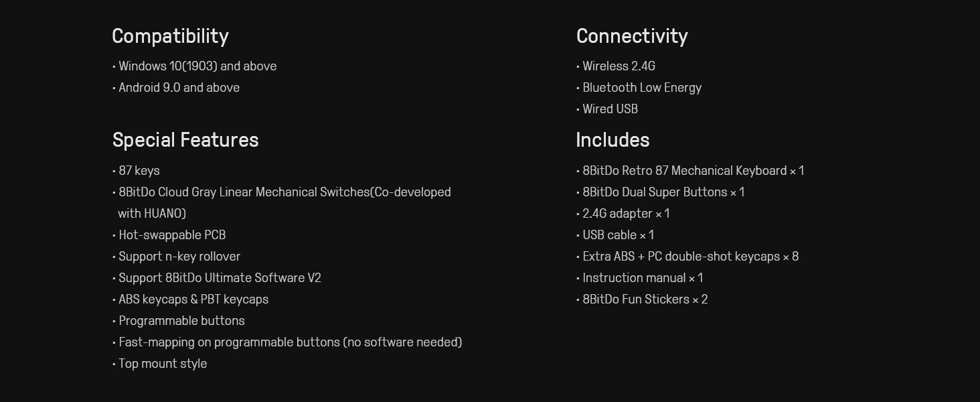Click 8BitDo Fun Stickers item
The width and height of the screenshot is (980, 402).
642,299
